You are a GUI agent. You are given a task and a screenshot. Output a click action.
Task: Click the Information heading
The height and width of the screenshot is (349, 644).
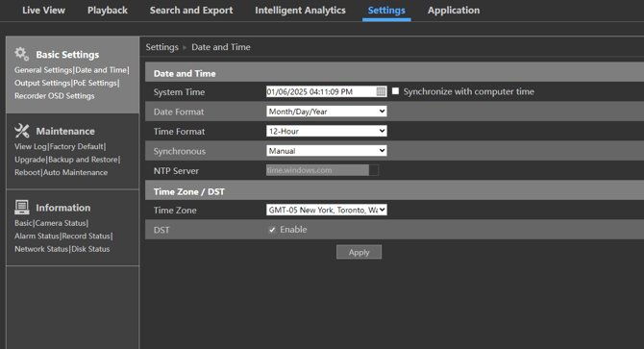62,208
